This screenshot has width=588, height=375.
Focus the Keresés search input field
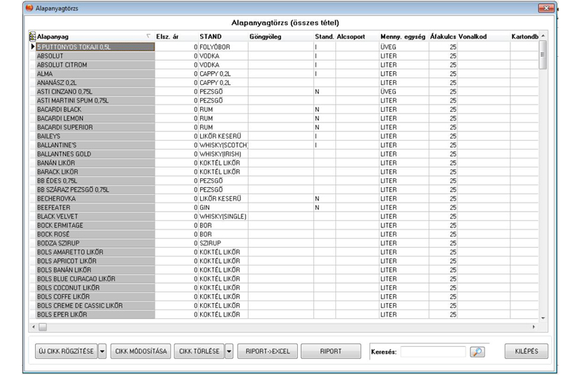point(433,352)
